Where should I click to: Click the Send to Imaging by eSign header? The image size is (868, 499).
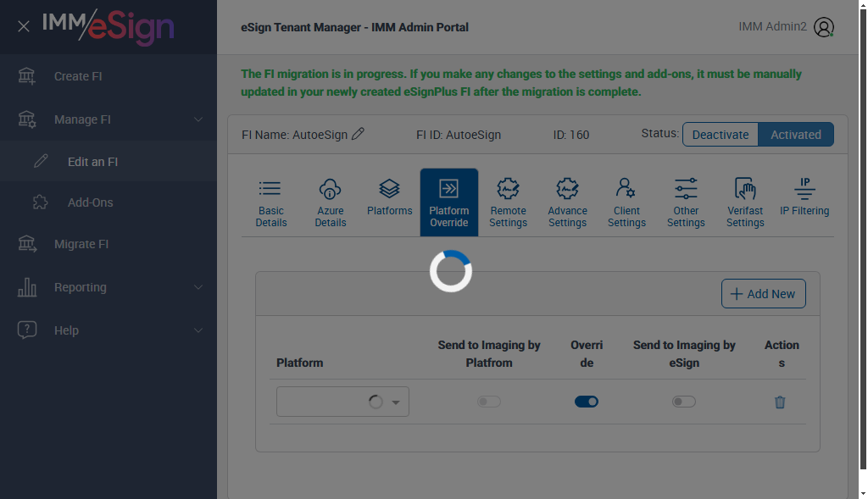pos(684,354)
